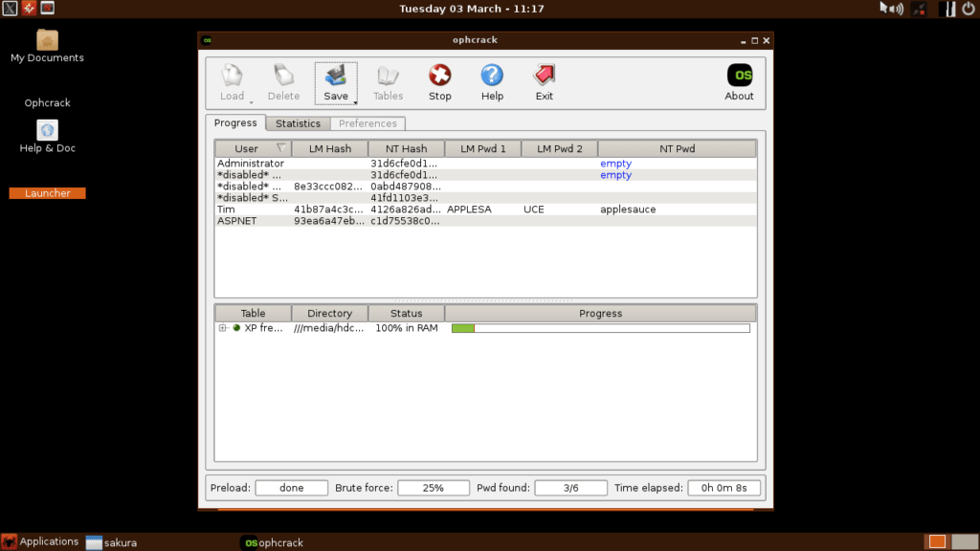Viewport: 980px width, 551px height.
Task: Click the Brute force 25% field
Action: click(x=434, y=488)
